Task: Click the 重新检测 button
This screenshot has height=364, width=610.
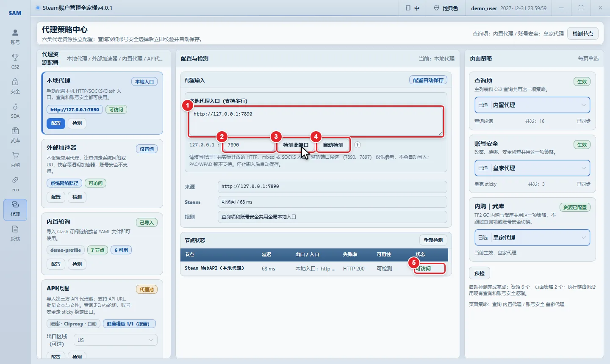Action: pos(433,240)
